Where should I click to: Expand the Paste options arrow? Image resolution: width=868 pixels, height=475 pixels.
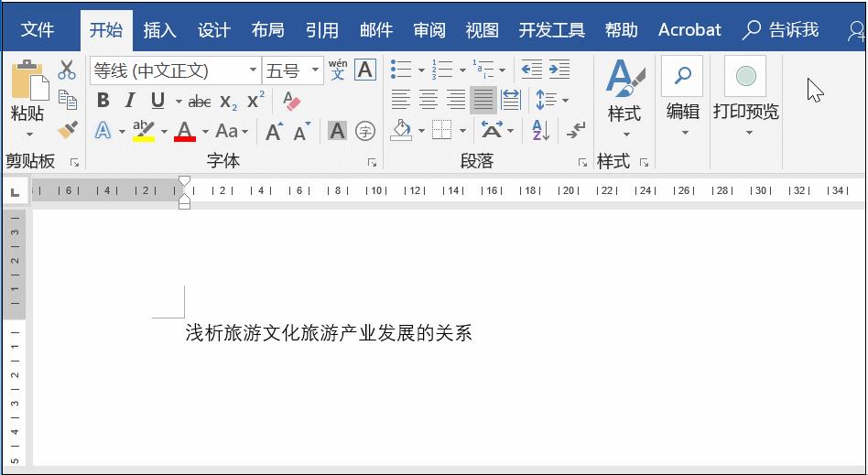29,134
